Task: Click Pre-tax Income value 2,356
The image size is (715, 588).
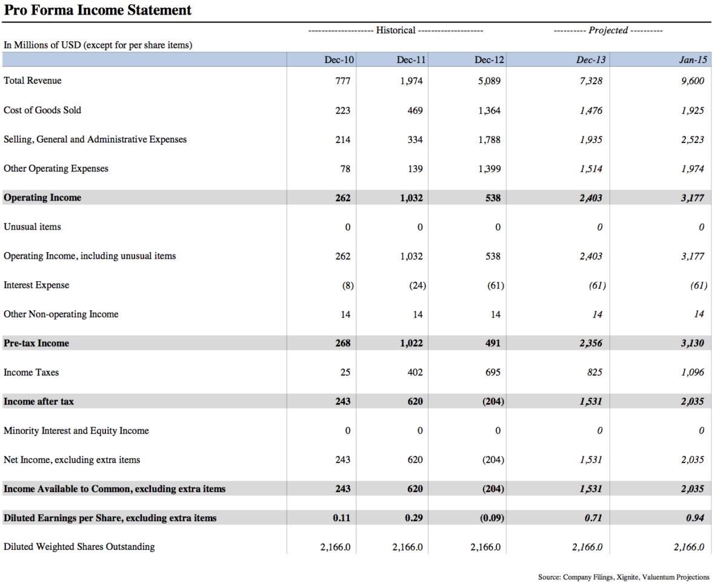Action: coord(591,343)
